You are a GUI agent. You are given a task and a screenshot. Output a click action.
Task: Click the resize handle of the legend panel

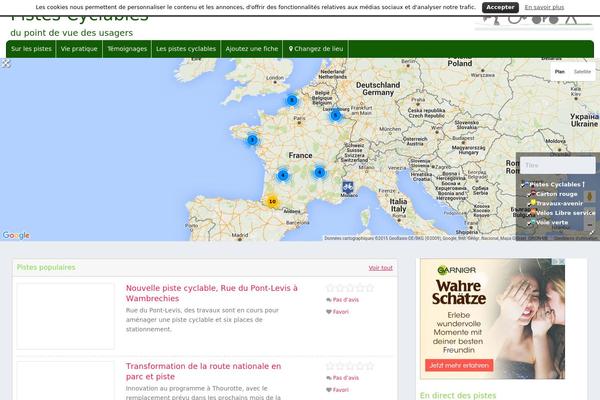(592, 232)
